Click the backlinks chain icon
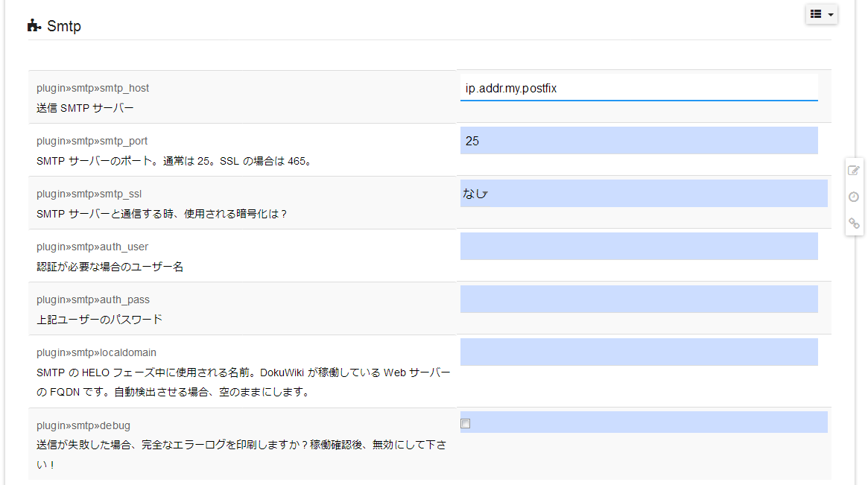Image resolution: width=868 pixels, height=485 pixels. (x=854, y=223)
